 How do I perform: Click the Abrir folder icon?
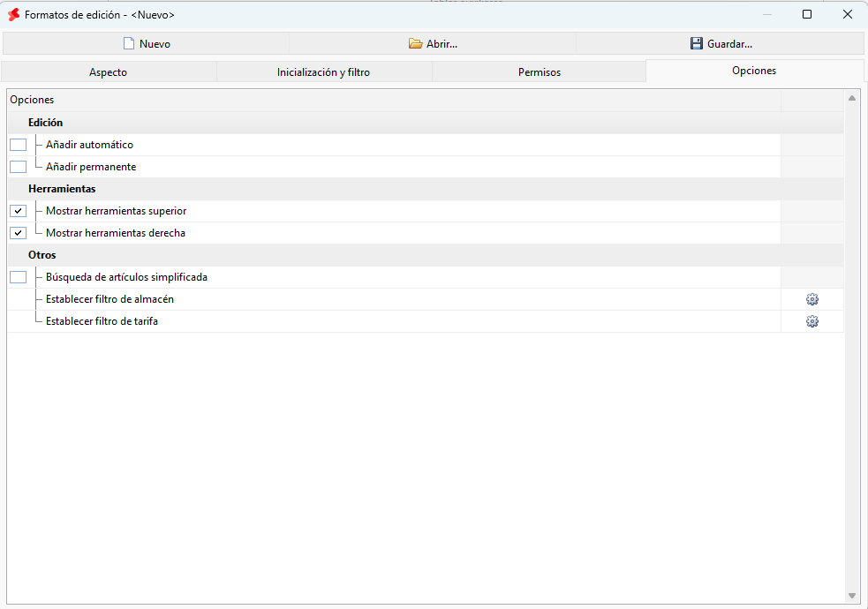(415, 44)
